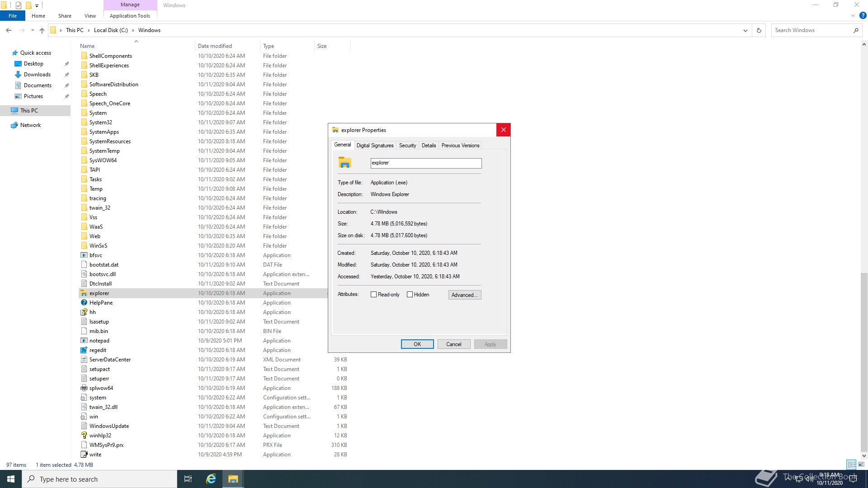This screenshot has width=868, height=488.
Task: Open the Help question mark in ribbon
Action: [x=863, y=15]
